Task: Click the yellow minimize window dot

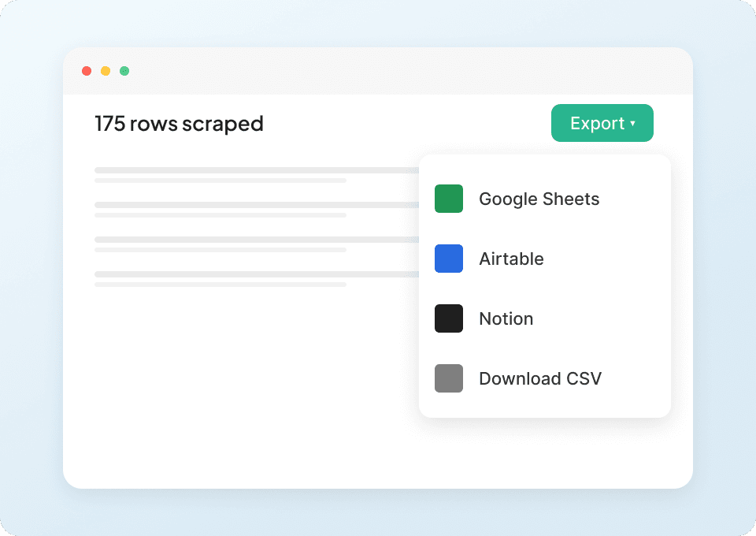Action: (106, 71)
